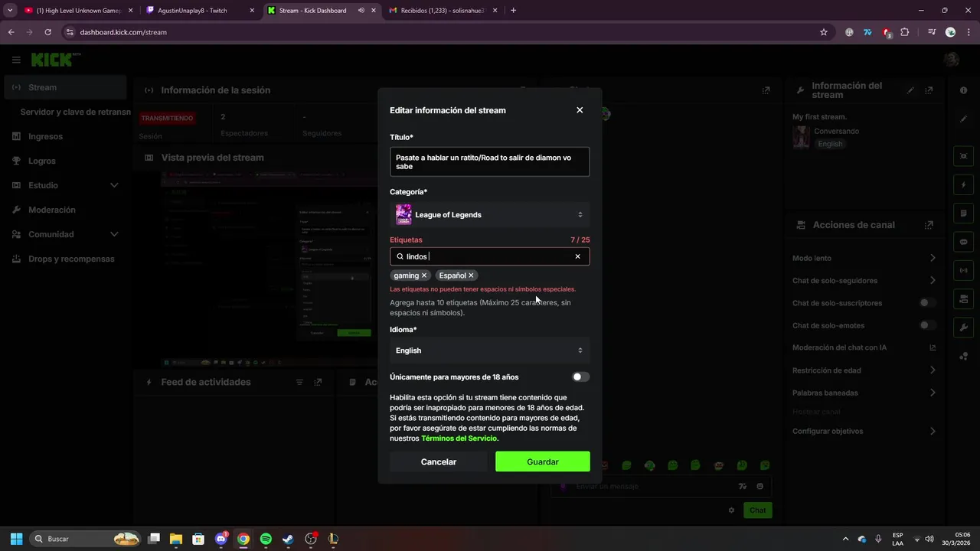Clear the tag search input text
This screenshot has height=551, width=980.
[x=577, y=256]
